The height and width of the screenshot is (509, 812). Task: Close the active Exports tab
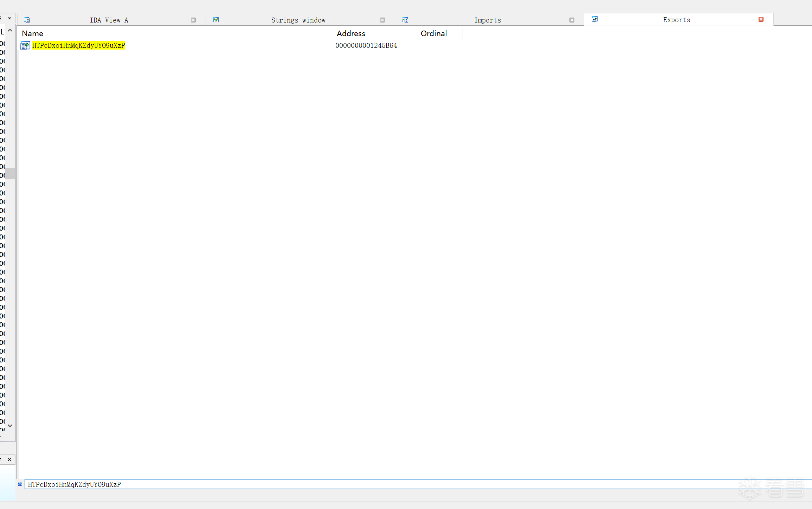(x=761, y=19)
